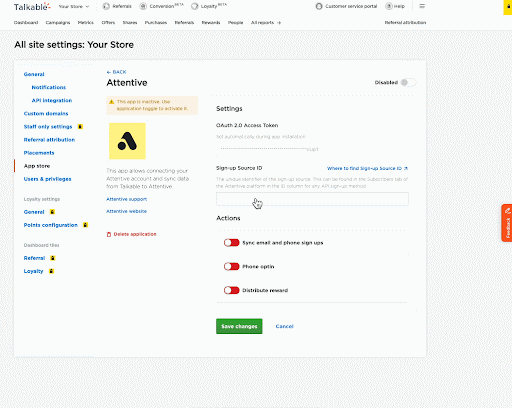This screenshot has width=512, height=408.
Task: Select Users & privileges in sidebar
Action: 47,179
